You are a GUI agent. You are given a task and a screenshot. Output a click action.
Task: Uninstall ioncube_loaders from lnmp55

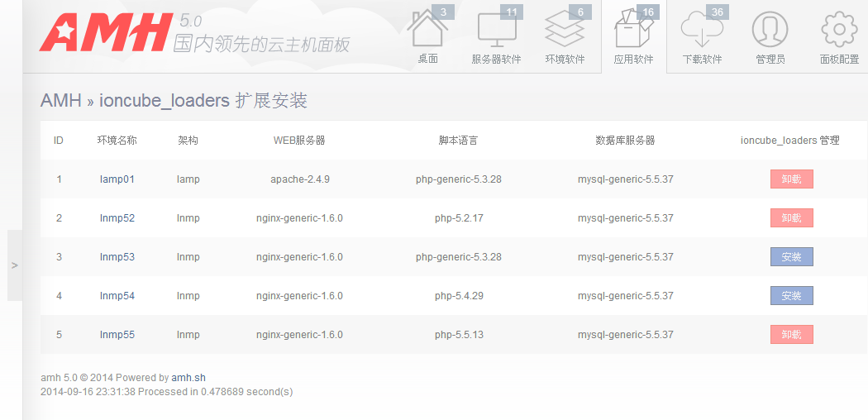tap(791, 335)
